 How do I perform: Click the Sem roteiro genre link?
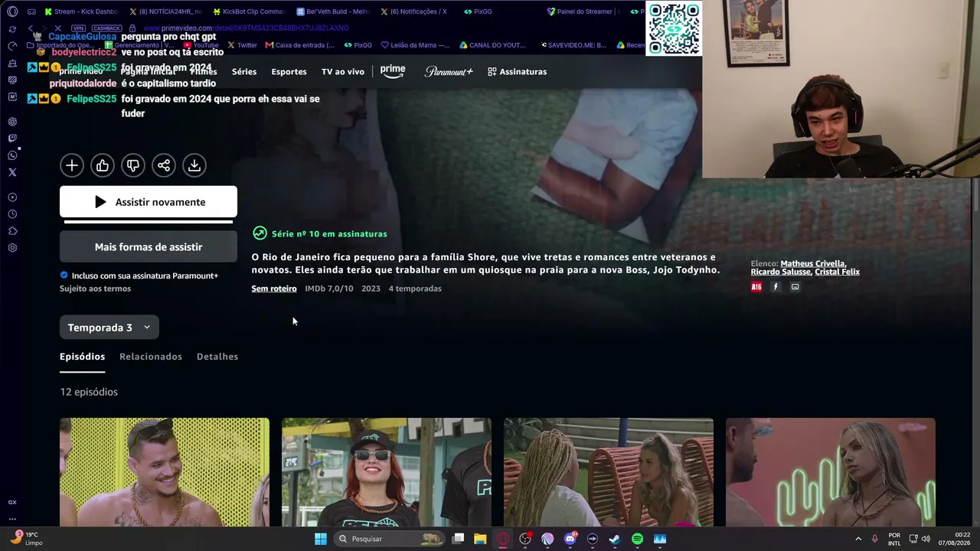[274, 289]
